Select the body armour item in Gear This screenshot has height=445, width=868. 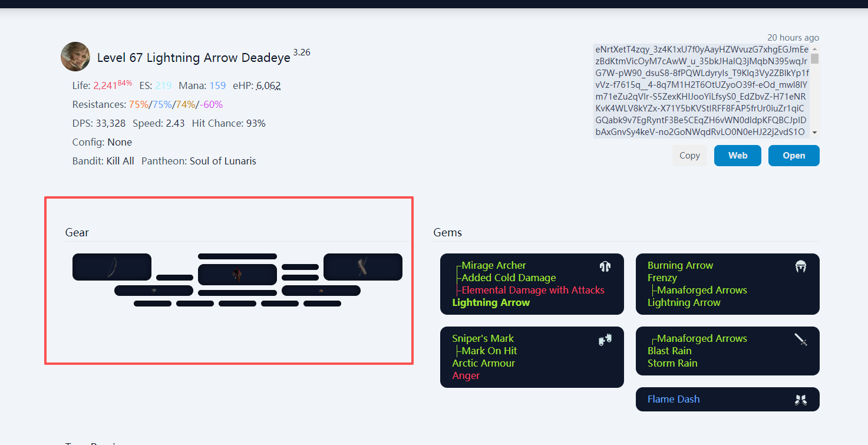(237, 275)
